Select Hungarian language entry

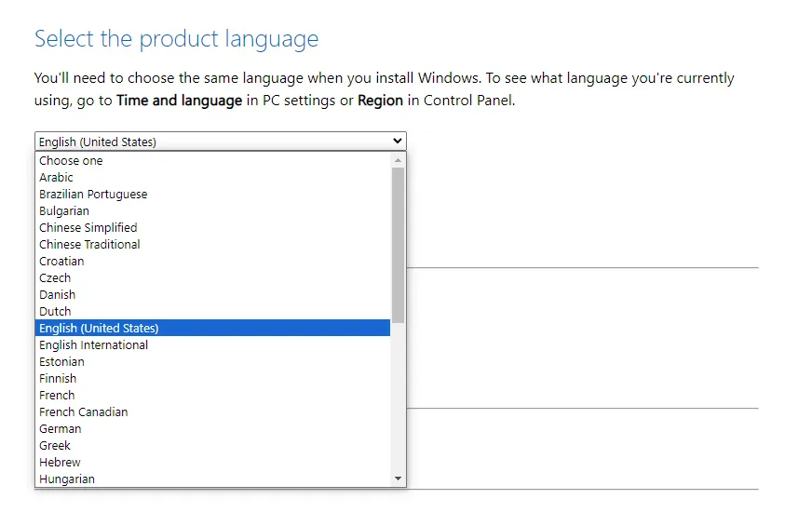212,479
